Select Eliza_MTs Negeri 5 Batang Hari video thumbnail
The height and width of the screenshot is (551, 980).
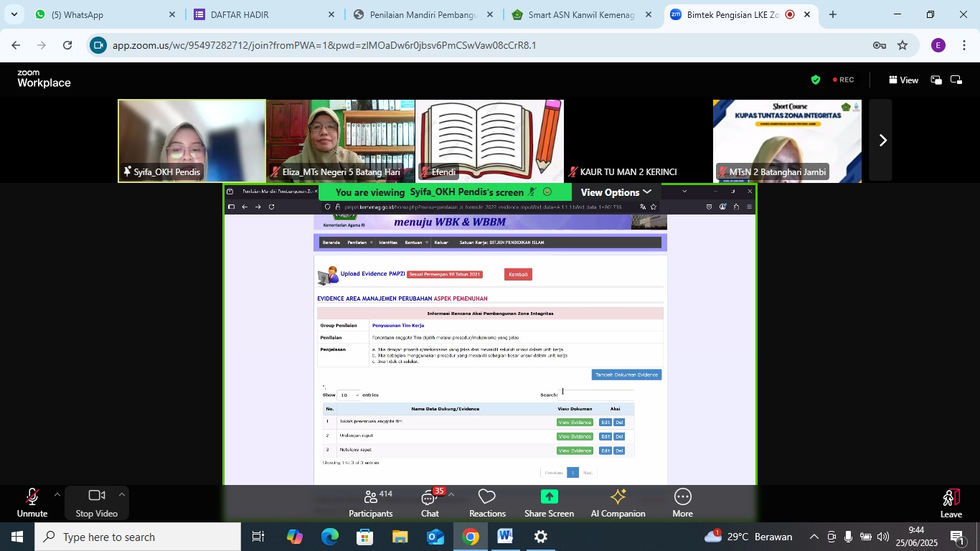click(x=341, y=141)
